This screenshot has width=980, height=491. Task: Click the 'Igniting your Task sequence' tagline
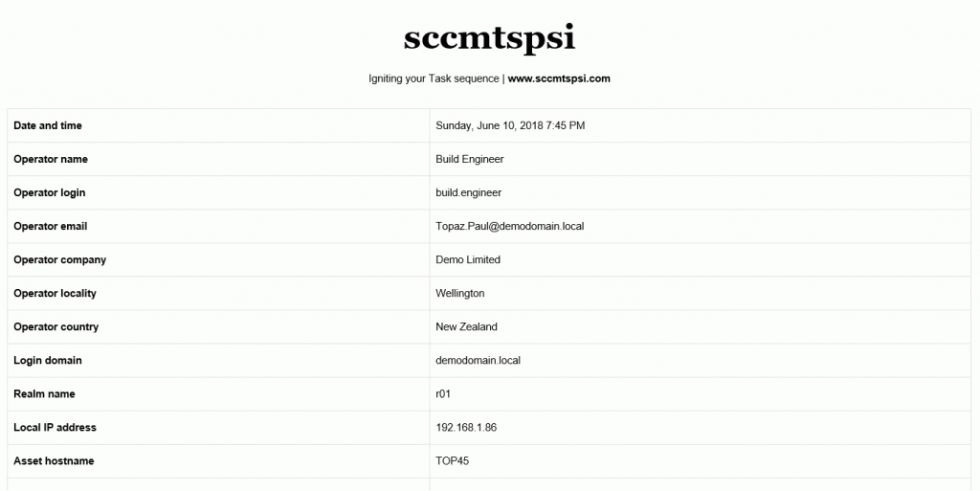coord(434,78)
